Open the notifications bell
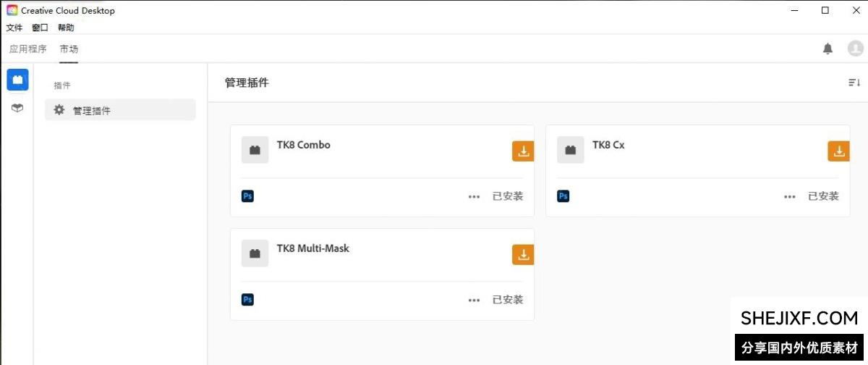Screen dimensions: 868x365 [x=827, y=49]
